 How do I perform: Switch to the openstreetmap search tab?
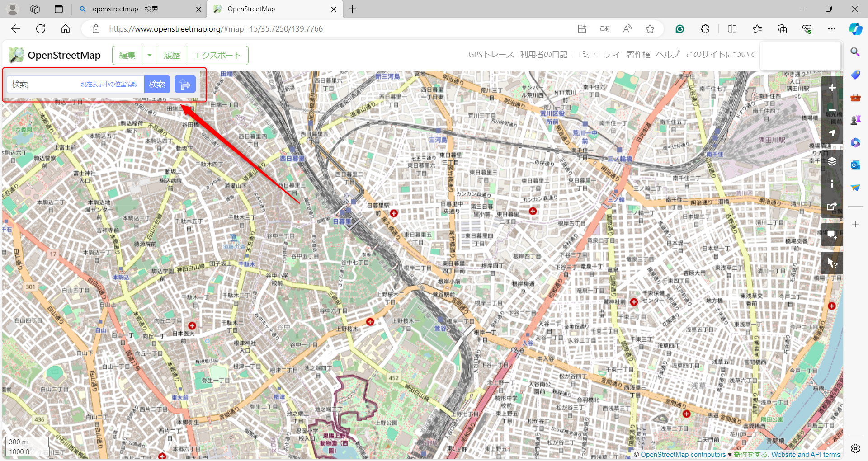click(x=136, y=9)
